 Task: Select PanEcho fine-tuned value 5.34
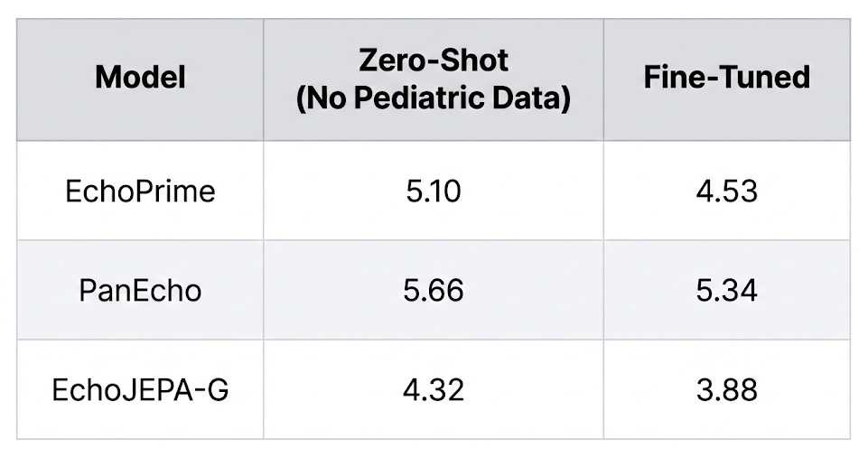tap(727, 291)
